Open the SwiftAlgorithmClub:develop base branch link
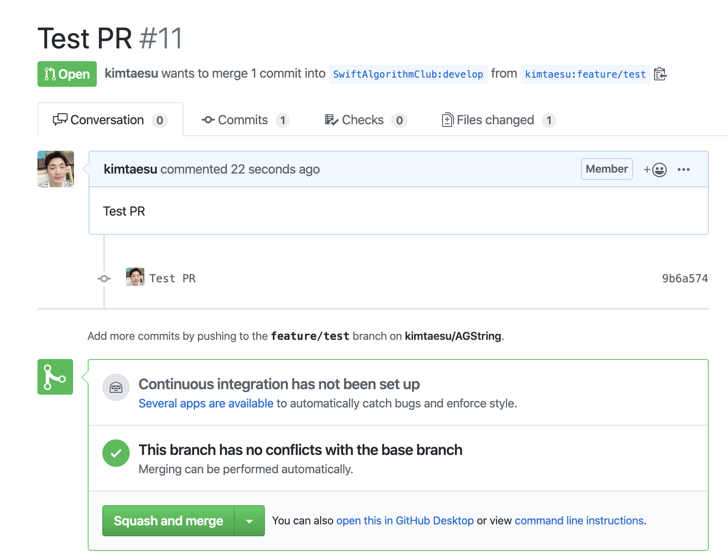728x560 pixels. [408, 74]
